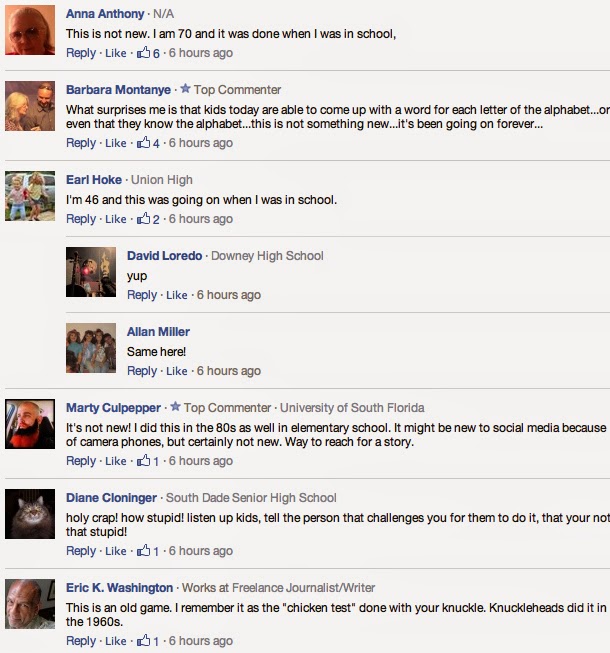Open South Dade Senior High School link
This screenshot has height=653, width=610.
pos(251,498)
